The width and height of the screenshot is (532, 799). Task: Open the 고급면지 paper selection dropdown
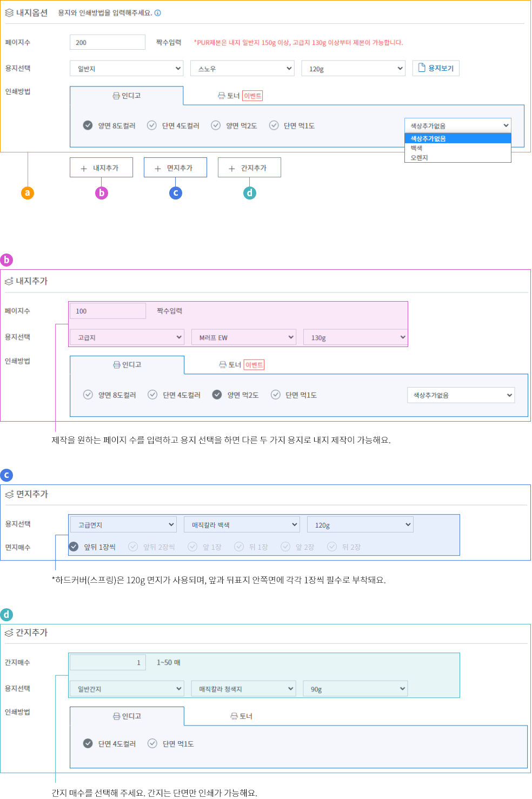click(123, 525)
